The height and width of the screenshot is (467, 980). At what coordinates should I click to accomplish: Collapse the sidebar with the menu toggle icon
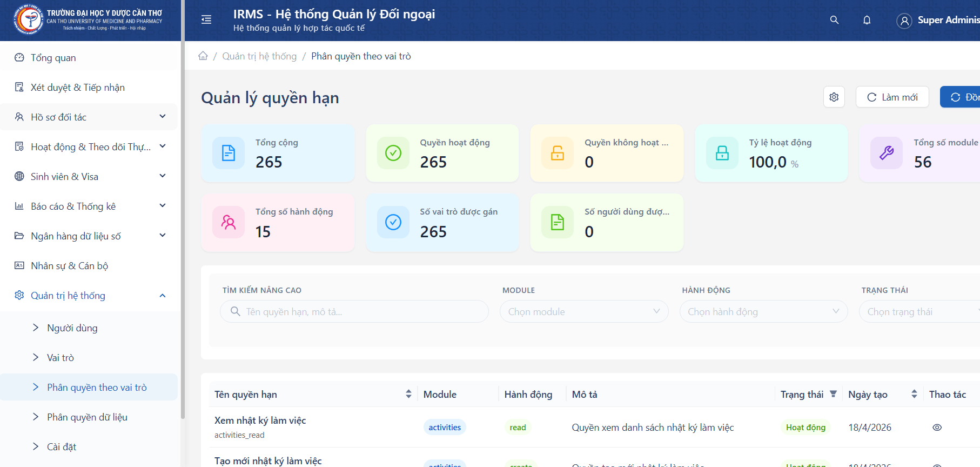tap(206, 20)
